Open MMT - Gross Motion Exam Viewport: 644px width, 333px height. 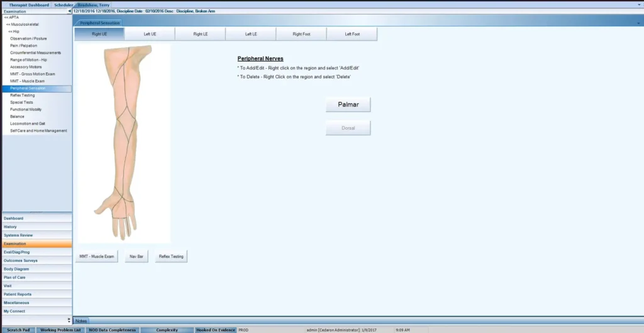(33, 74)
